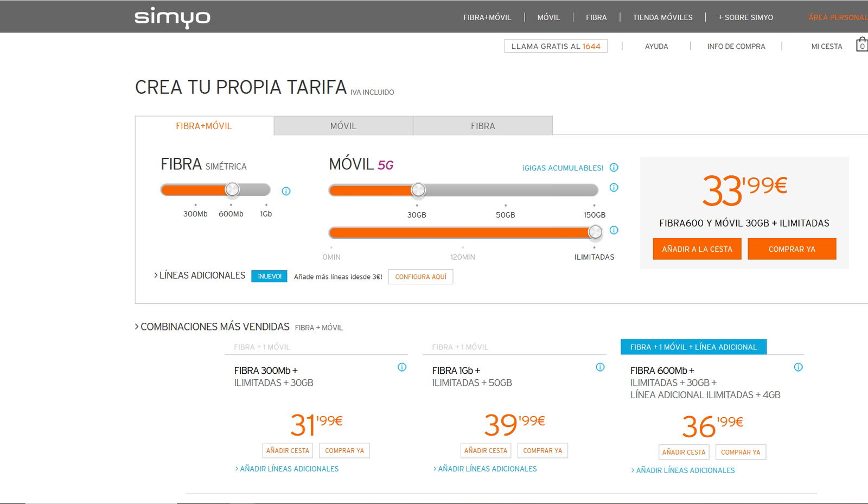This screenshot has height=504, width=868.
Task: Open MÓVIL in top navigation
Action: 548,17
